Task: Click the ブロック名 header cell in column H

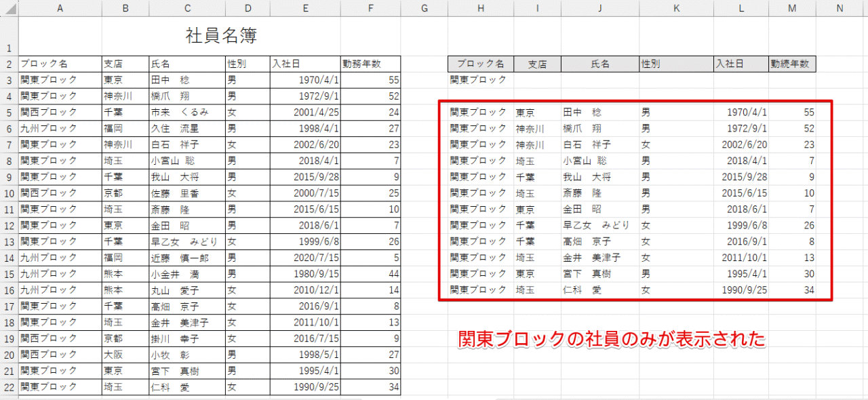Action: pos(480,64)
